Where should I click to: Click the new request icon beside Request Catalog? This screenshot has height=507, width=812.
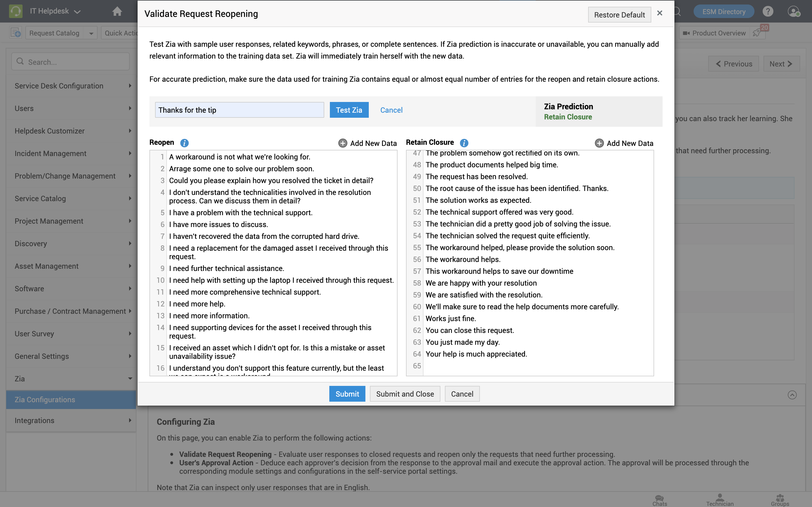coord(16,33)
